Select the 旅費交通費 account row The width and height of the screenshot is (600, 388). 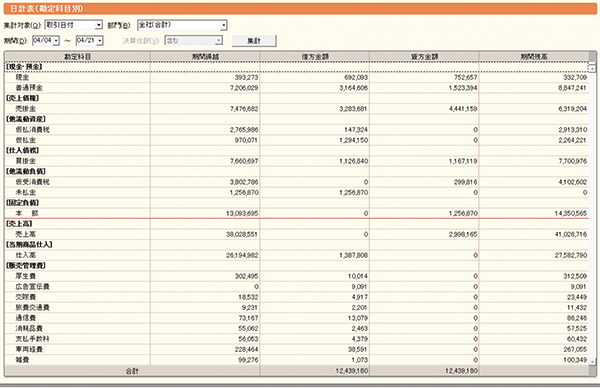tap(296, 307)
